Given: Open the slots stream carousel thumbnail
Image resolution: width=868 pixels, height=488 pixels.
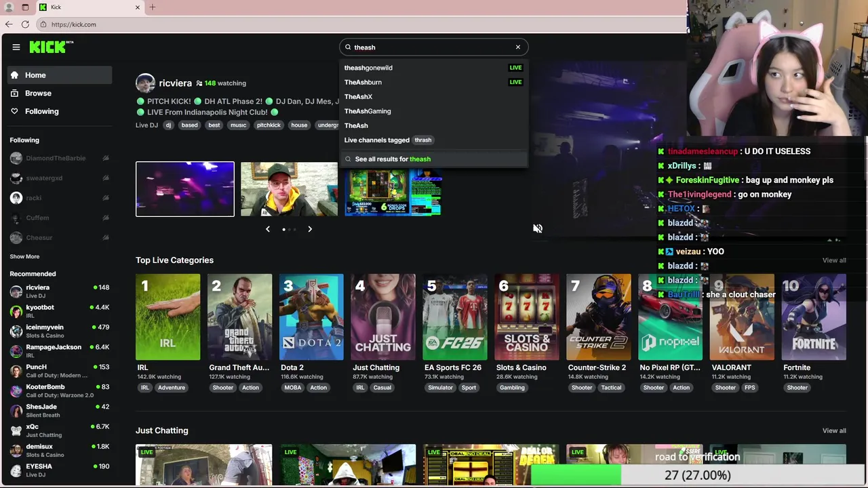Looking at the screenshot, I should tap(393, 192).
